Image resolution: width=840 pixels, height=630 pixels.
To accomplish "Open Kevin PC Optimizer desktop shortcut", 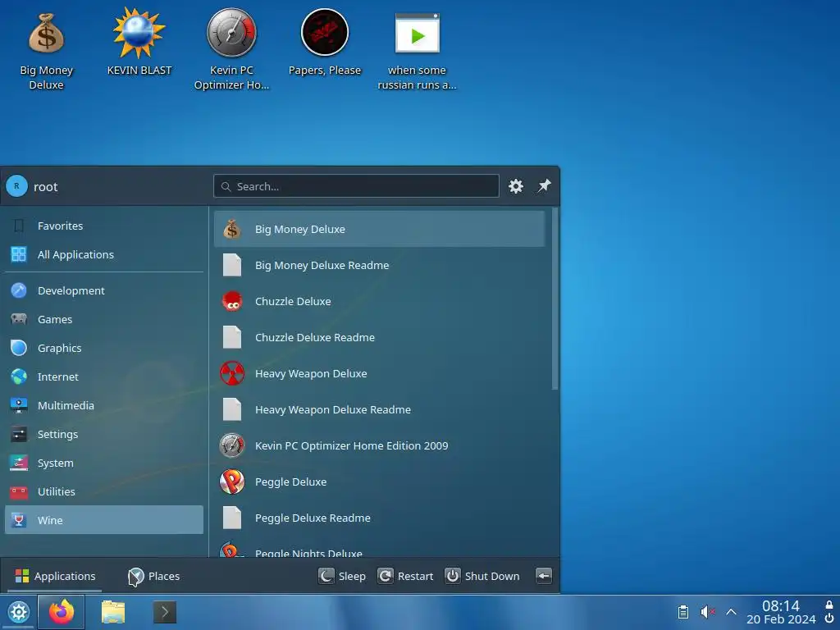I will tap(231, 49).
